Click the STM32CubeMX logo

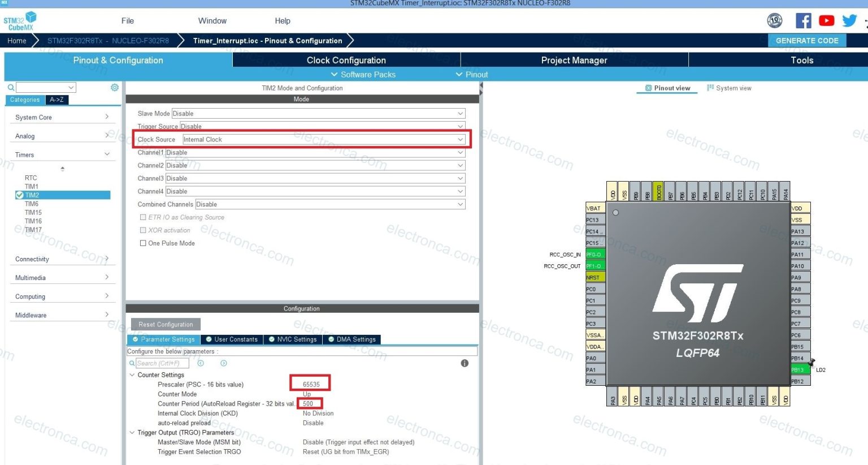[x=20, y=21]
